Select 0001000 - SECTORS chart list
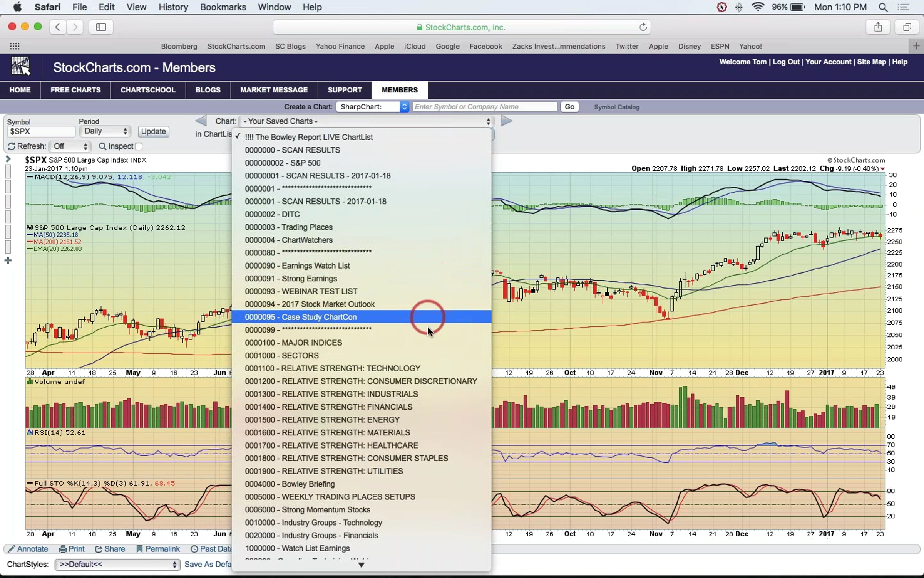The image size is (924, 578). (361, 355)
